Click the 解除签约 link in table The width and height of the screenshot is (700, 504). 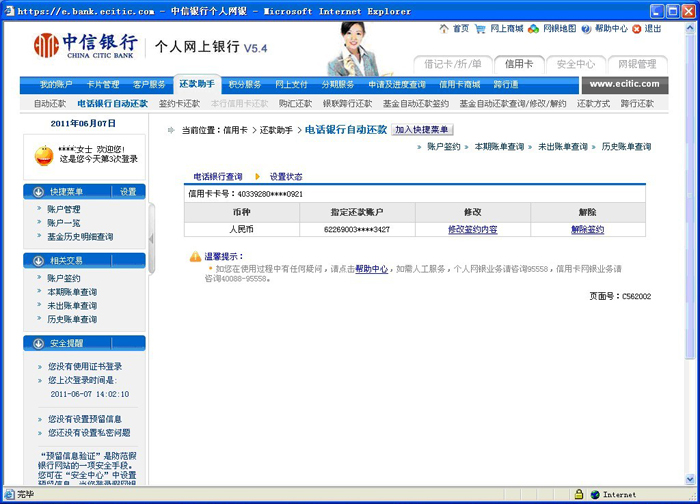pyautogui.click(x=587, y=230)
